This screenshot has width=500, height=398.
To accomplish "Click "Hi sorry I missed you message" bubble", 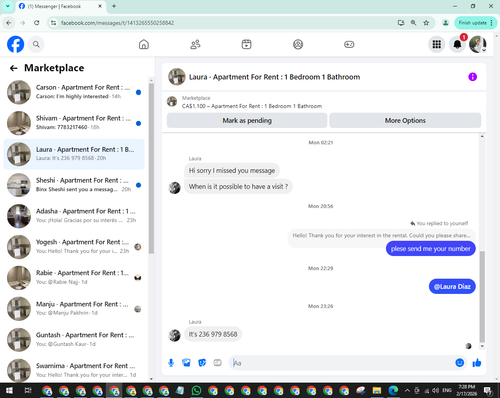I will click(x=232, y=170).
